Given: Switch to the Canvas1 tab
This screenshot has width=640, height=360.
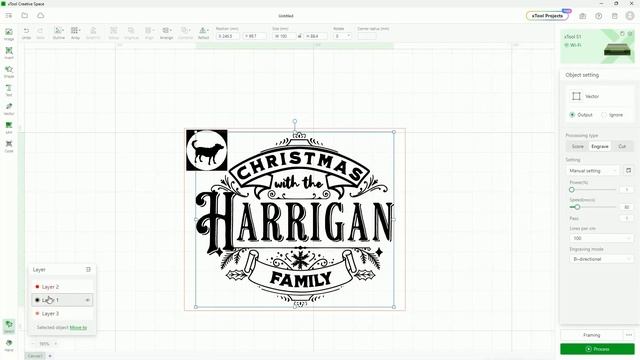Looking at the screenshot, I should (x=35, y=356).
